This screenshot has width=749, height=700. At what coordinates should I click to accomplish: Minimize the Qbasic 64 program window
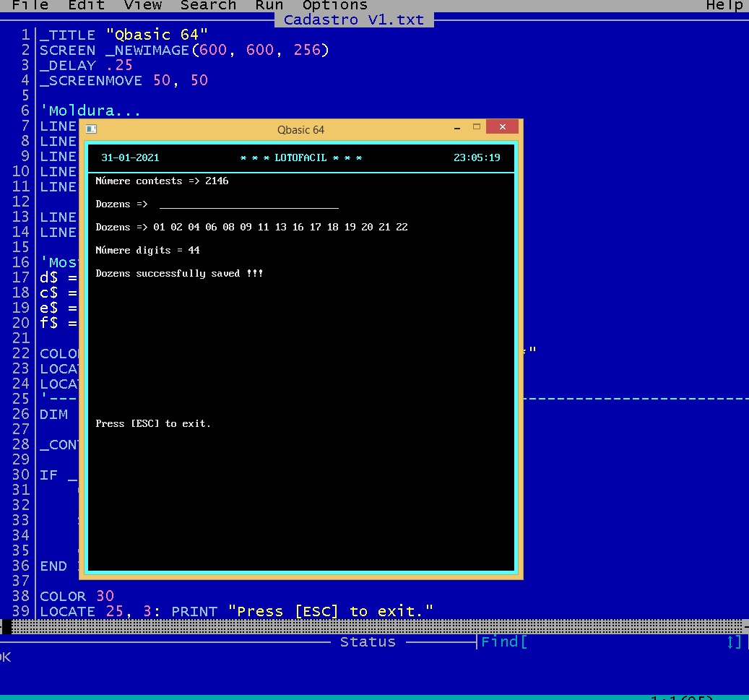coord(457,128)
